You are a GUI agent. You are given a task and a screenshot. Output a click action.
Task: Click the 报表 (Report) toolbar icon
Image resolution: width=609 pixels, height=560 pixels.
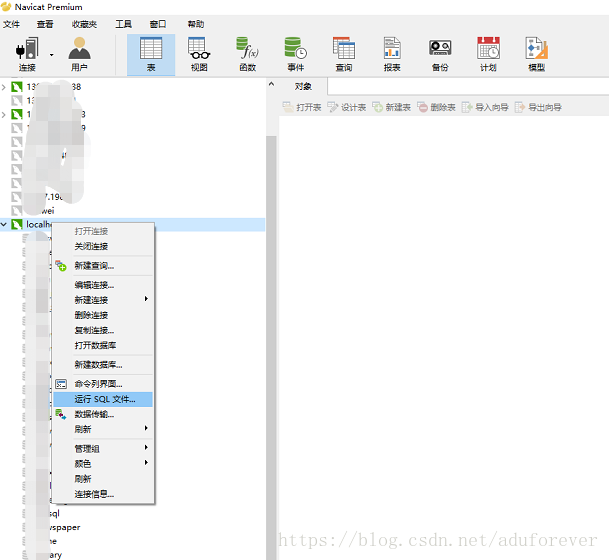click(392, 55)
